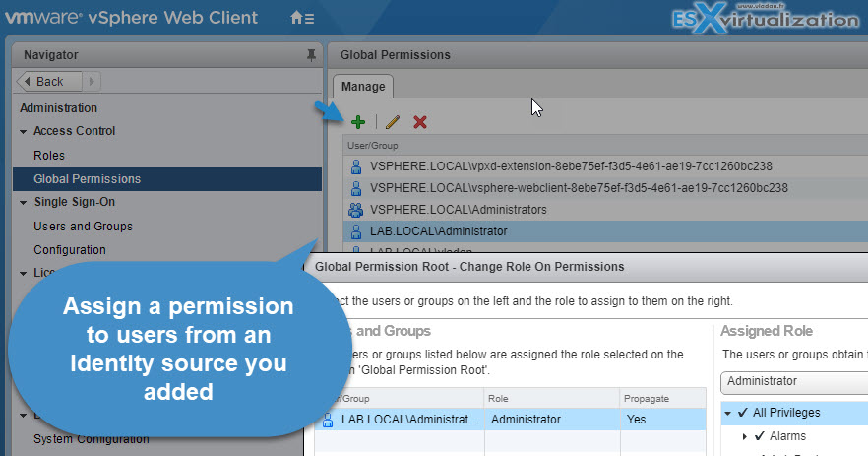The image size is (868, 456).
Task: Toggle the Alarms privilege checkmark
Action: 760,436
